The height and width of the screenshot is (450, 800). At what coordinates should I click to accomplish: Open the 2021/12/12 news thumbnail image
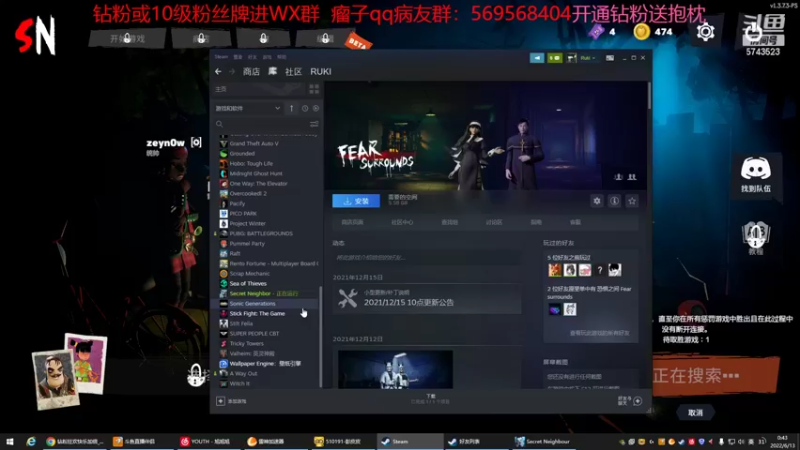[x=395, y=369]
